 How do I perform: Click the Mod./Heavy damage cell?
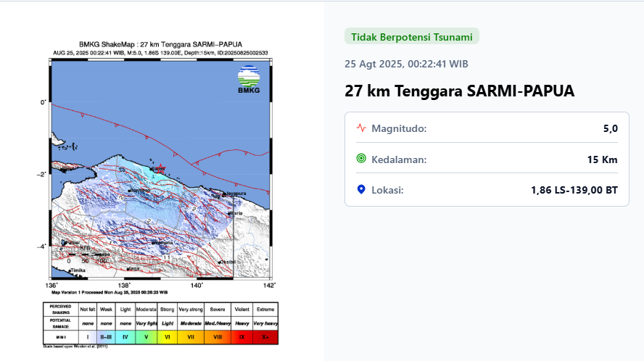click(x=218, y=323)
